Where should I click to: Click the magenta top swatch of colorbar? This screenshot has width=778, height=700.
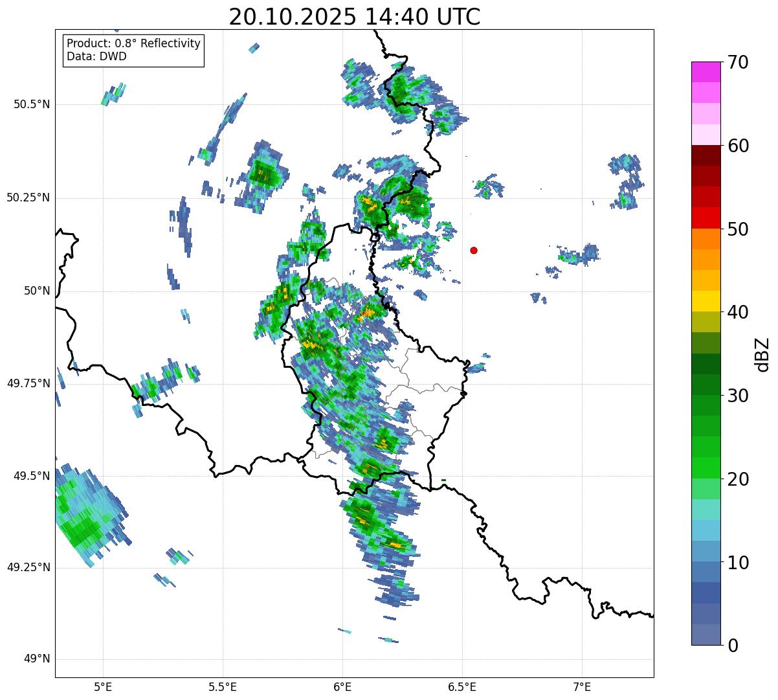tap(706, 72)
